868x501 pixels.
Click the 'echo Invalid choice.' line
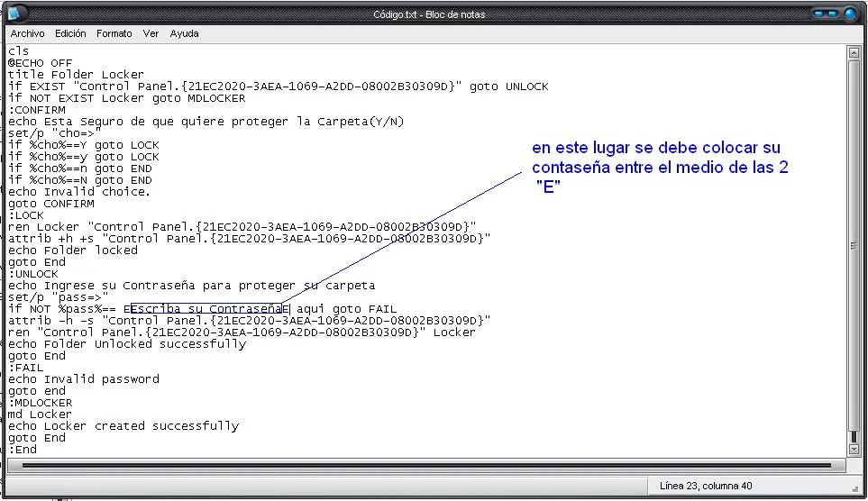[x=79, y=192]
